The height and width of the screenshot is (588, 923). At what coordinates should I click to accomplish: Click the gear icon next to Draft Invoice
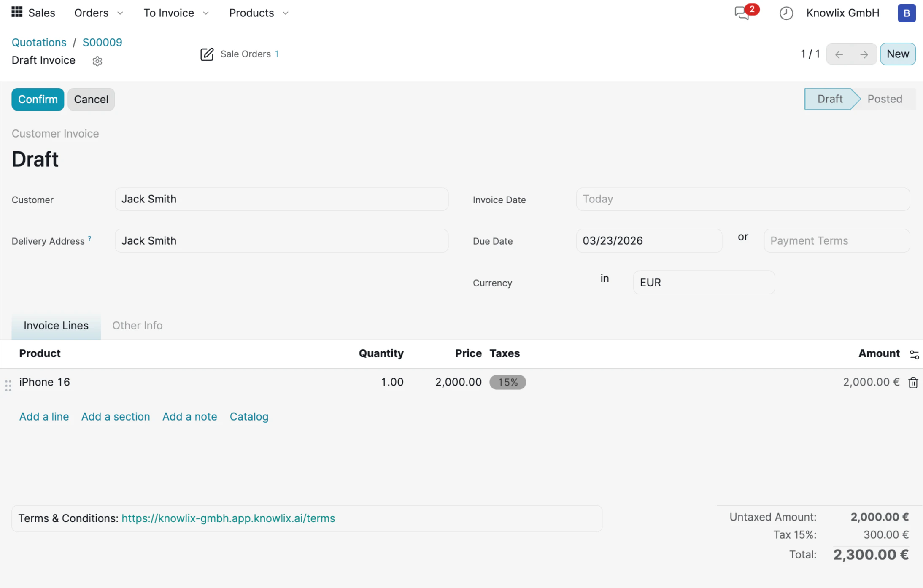(97, 61)
